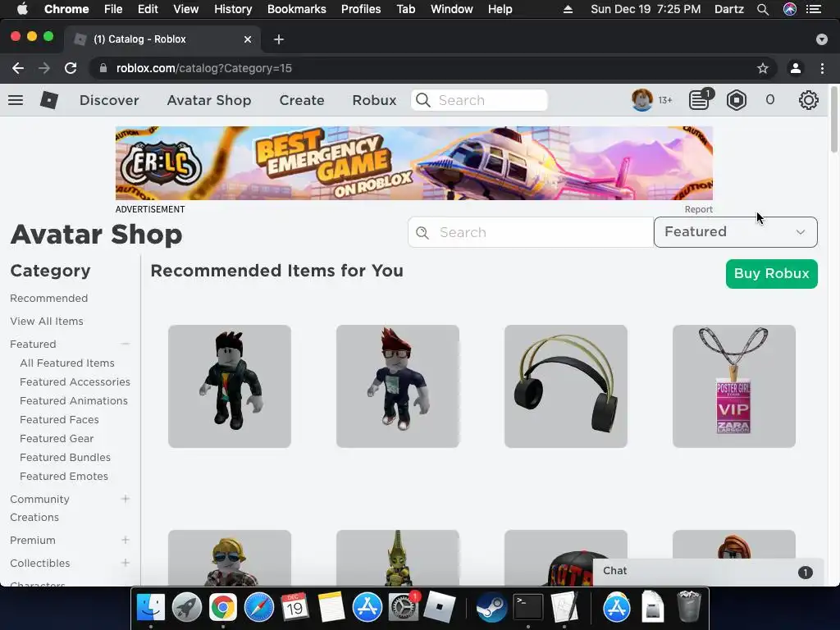Screen dimensions: 840x630
Task: Open Steam from the dock
Action: pos(491,608)
